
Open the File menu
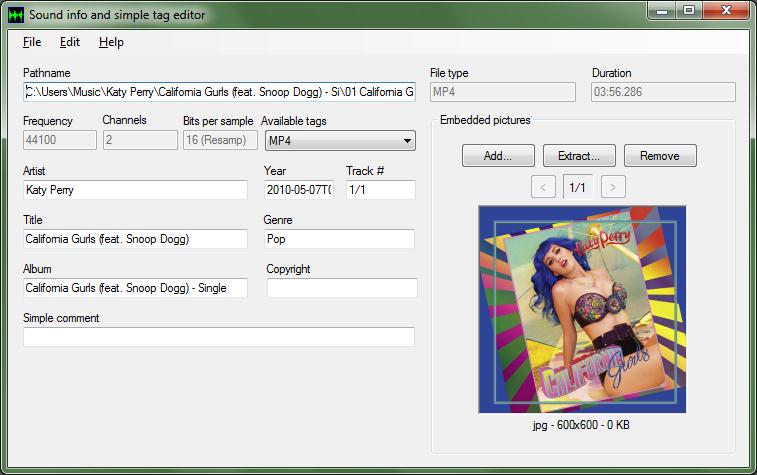point(32,42)
